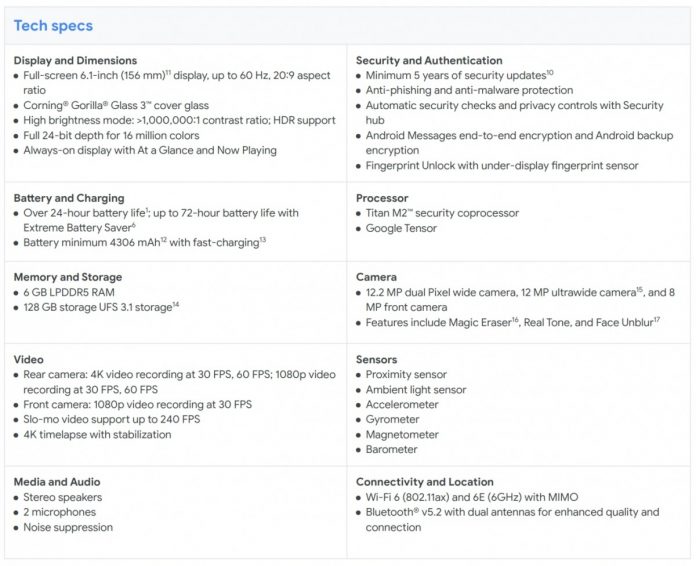The height and width of the screenshot is (566, 696).
Task: Click the "Sensors" section heading
Action: tap(377, 359)
